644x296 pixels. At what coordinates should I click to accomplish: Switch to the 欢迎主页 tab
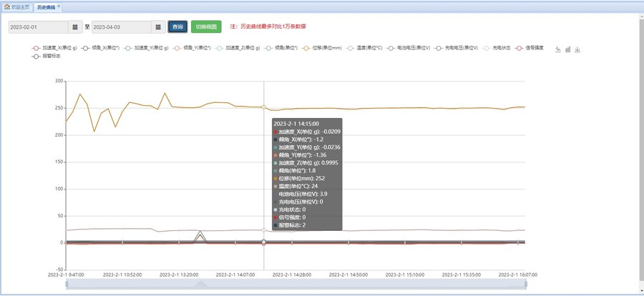pos(19,6)
